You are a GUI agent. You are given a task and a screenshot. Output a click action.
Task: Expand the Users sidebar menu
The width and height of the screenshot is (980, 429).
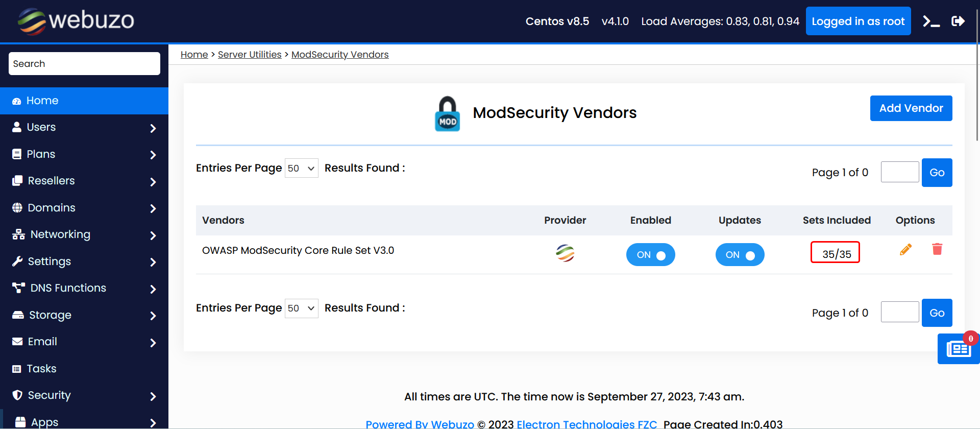click(x=84, y=127)
